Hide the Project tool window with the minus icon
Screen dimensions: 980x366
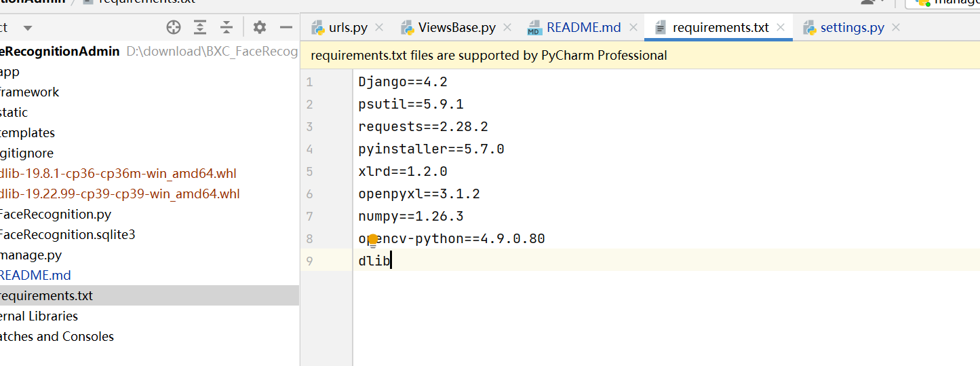[x=286, y=27]
